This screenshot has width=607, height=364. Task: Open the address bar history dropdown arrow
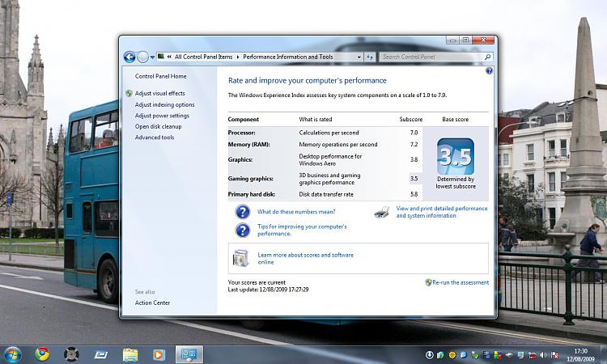(359, 57)
